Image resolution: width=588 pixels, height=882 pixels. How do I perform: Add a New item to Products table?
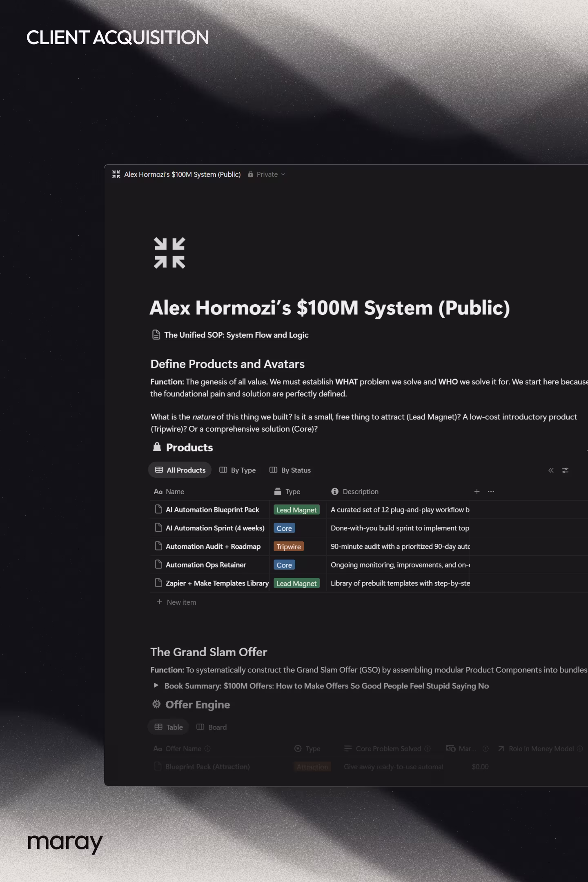(x=176, y=602)
